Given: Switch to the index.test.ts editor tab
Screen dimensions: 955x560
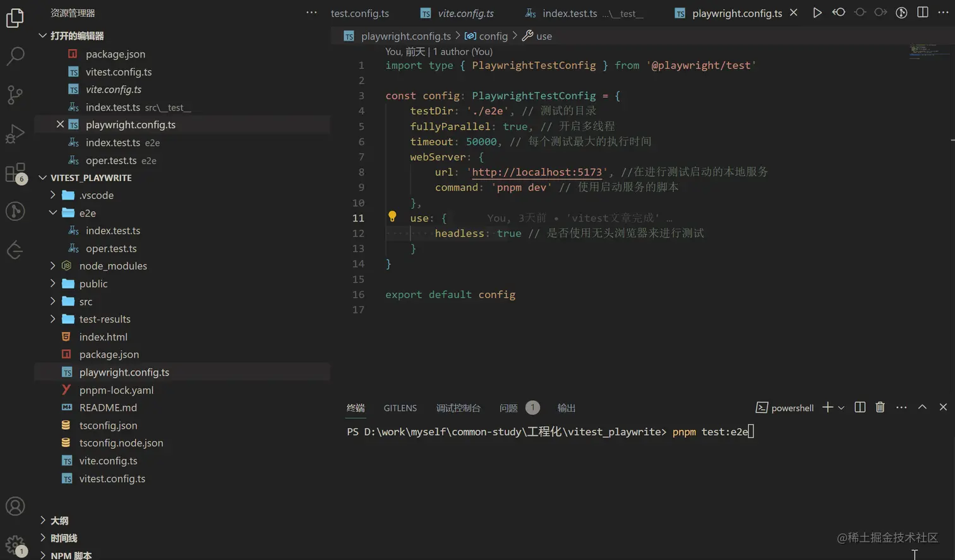Looking at the screenshot, I should tap(585, 13).
